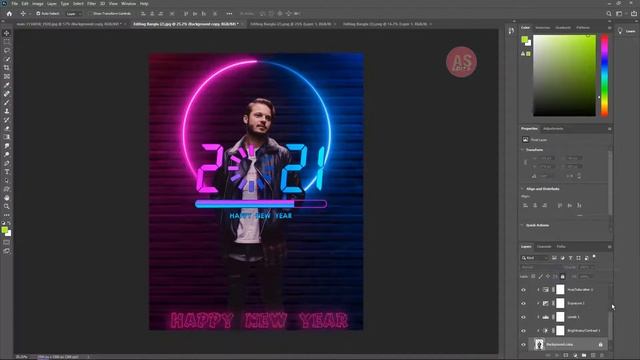This screenshot has height=360, width=640.
Task: Click more options ellipsis in options bar
Action: (x=229, y=13)
